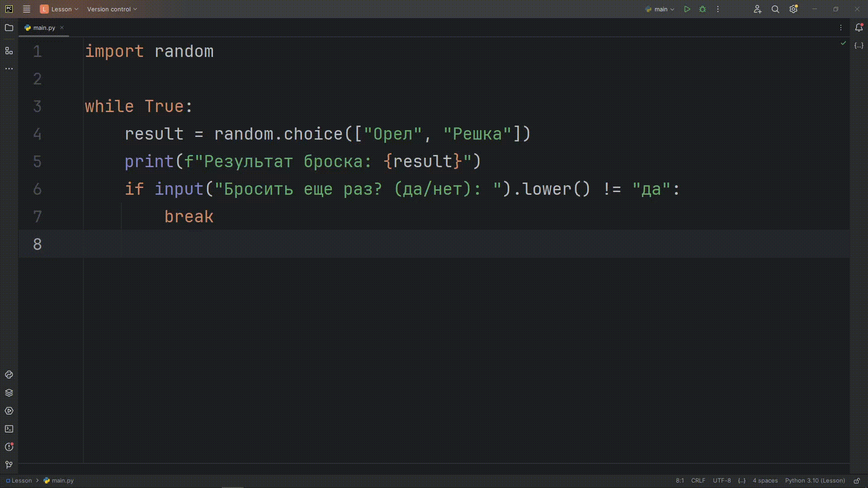Open the Python Packages layers icon

tap(9, 393)
